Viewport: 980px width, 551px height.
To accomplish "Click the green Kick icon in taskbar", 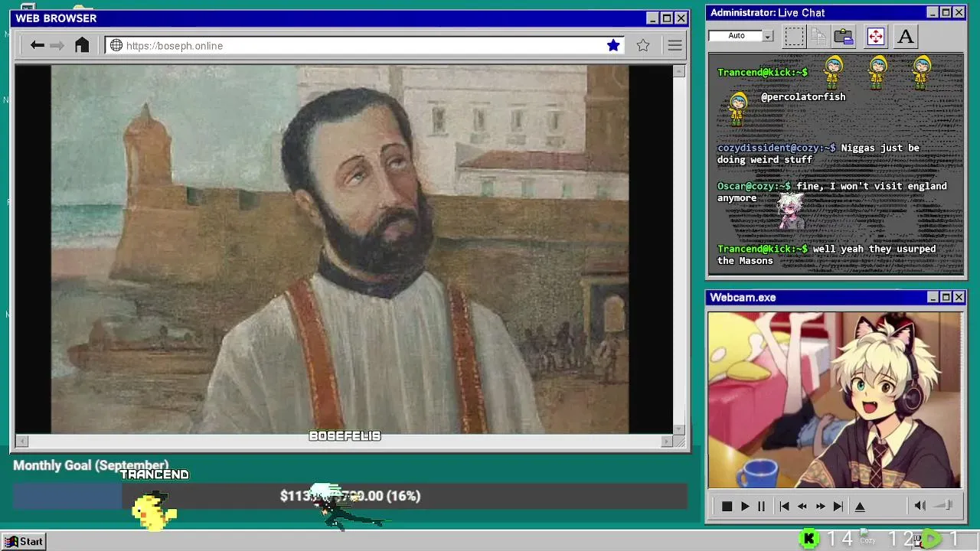I will [808, 539].
